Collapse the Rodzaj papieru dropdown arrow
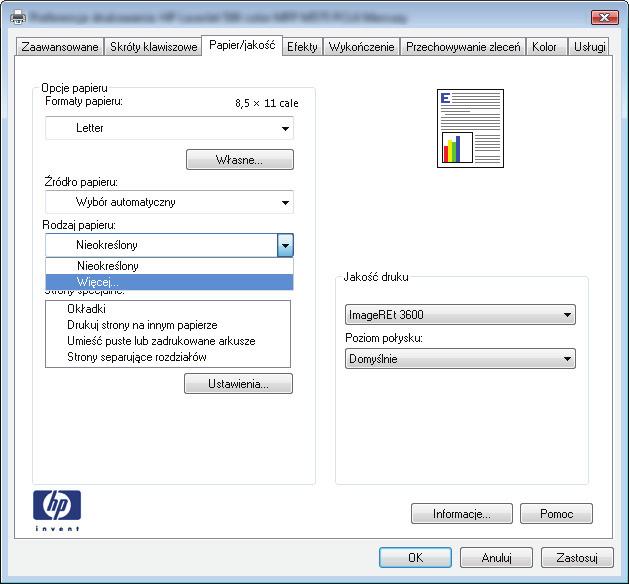Image resolution: width=629 pixels, height=584 pixels. [285, 245]
